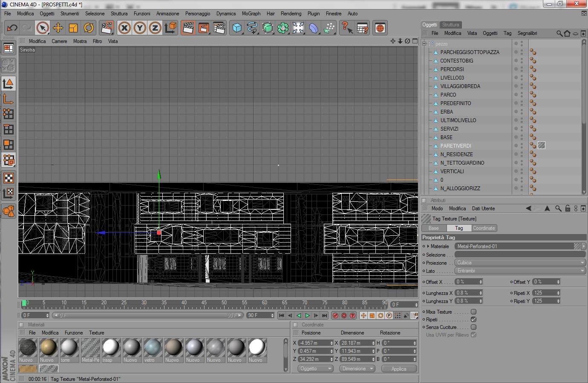Enable the Mixa Texture checkbox
Screen dimensions: 588x383
click(x=473, y=312)
